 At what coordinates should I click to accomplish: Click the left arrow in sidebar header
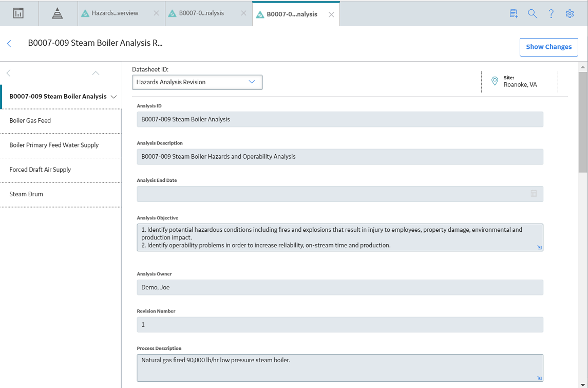[x=9, y=73]
